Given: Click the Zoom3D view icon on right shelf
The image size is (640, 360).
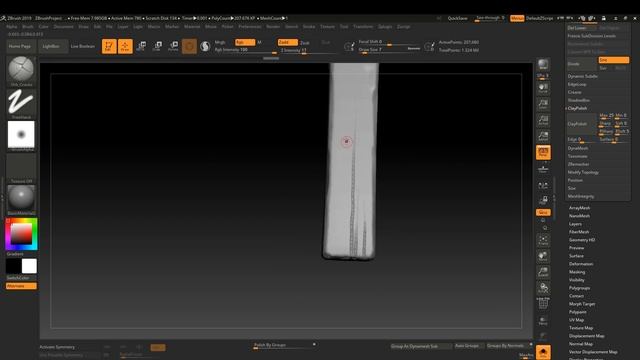Looking at the screenshot, I should click(543, 272).
